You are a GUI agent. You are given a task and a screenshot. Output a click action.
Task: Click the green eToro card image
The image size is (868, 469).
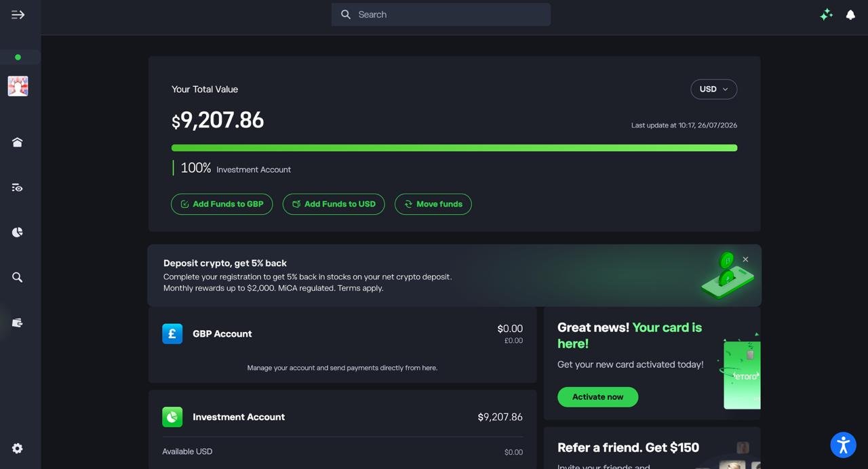742,375
